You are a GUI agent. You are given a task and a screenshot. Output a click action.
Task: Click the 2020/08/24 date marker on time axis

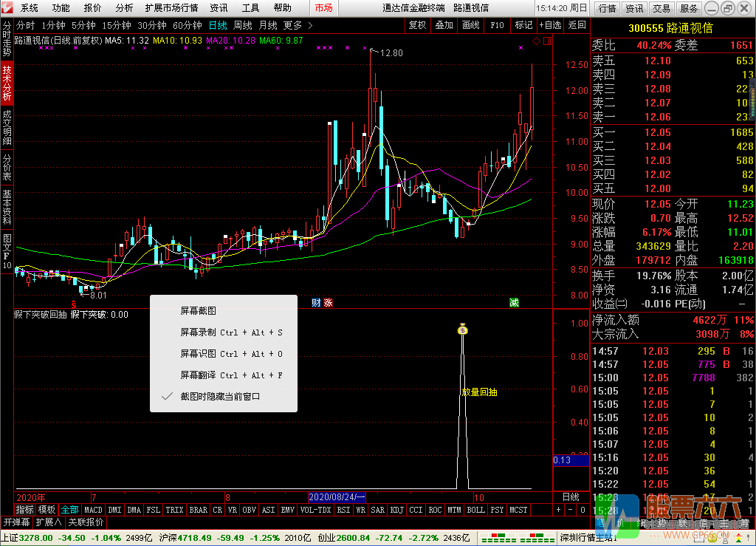click(337, 496)
